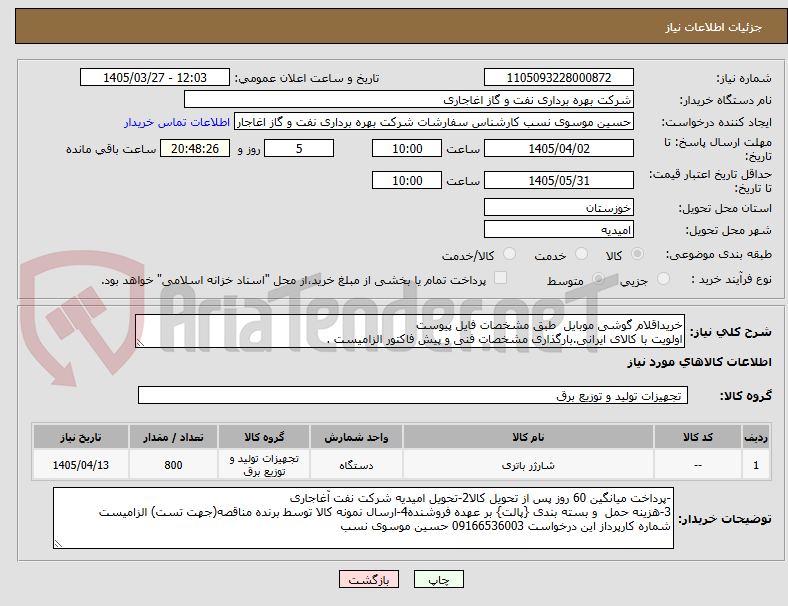Click the واحد شمارش column header
Image resolution: width=788 pixels, height=606 pixels.
(356, 437)
